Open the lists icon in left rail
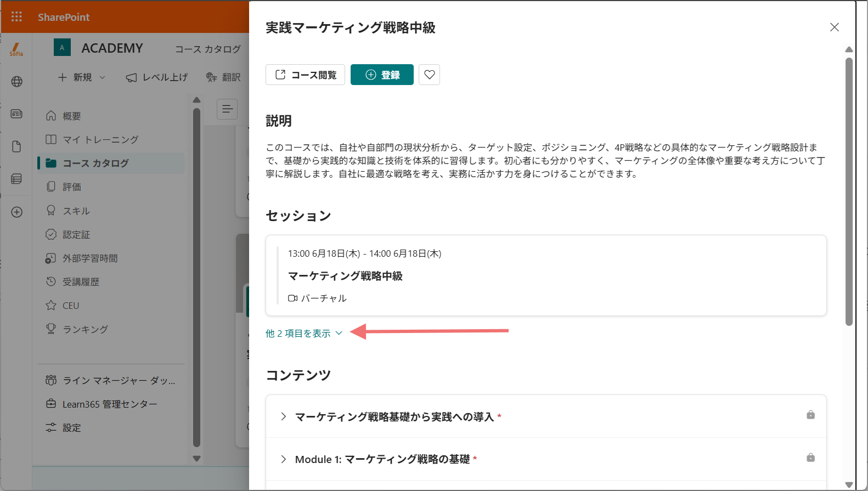868x491 pixels. (x=16, y=179)
